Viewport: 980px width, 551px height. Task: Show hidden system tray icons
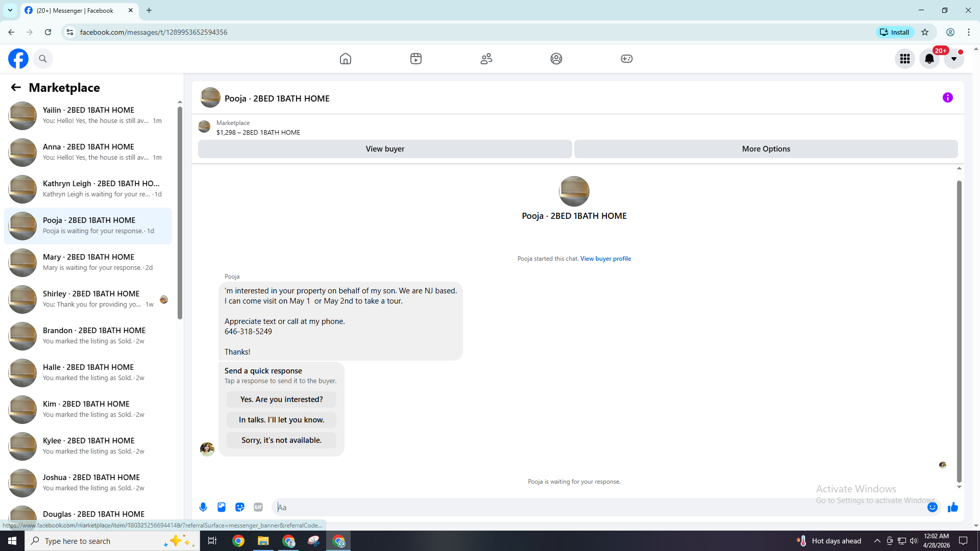877,541
